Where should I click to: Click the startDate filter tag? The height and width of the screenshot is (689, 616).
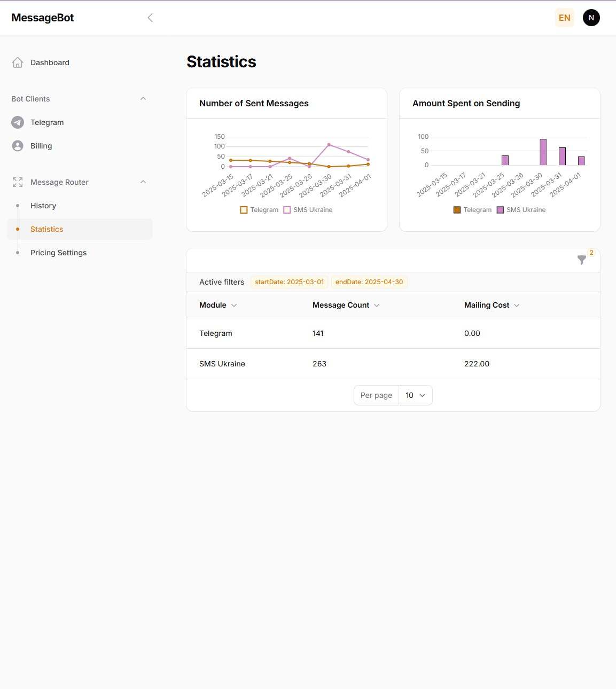(x=289, y=282)
